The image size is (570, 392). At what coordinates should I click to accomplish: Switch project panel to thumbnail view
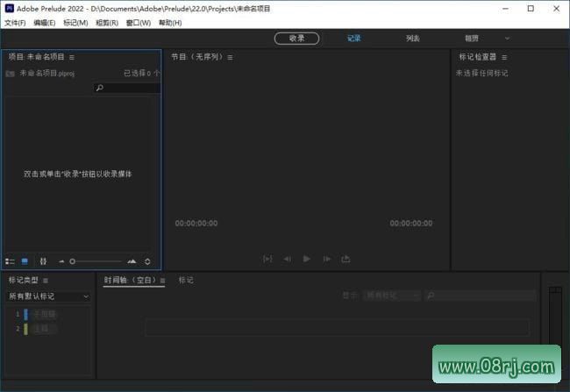(x=25, y=261)
